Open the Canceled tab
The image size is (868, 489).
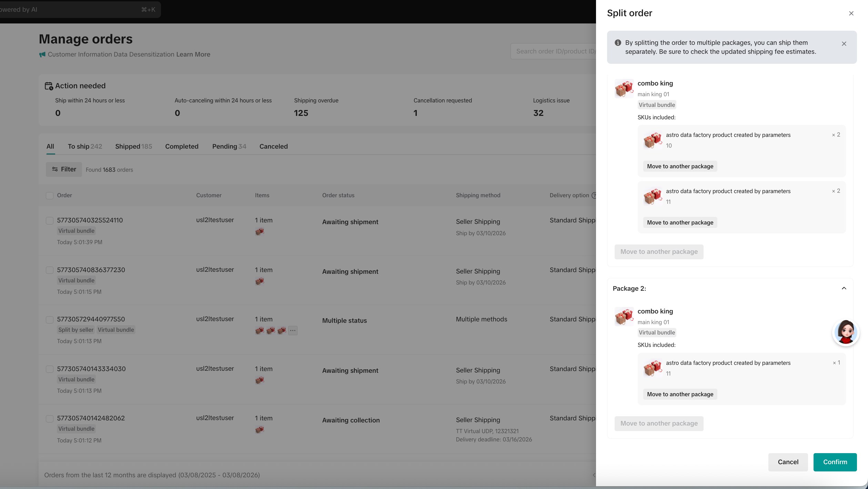point(273,146)
